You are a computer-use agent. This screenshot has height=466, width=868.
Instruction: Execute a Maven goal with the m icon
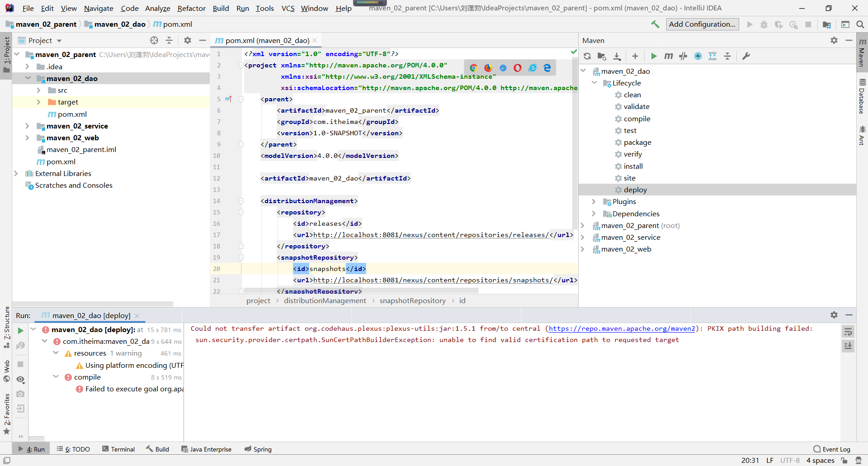pos(669,56)
